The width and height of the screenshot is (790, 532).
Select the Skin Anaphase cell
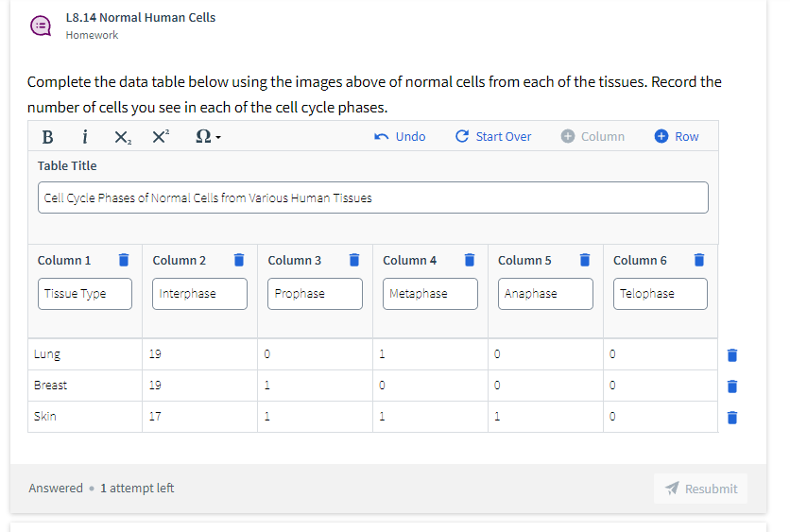[544, 417]
